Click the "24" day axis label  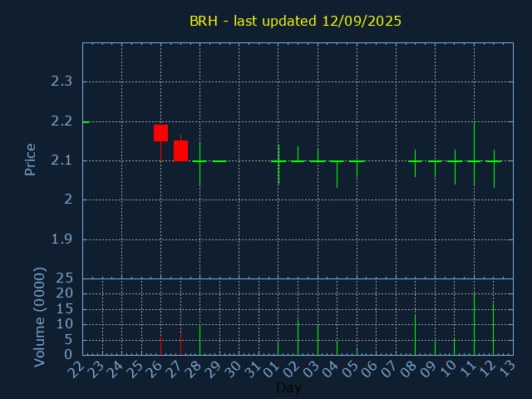tap(116, 369)
